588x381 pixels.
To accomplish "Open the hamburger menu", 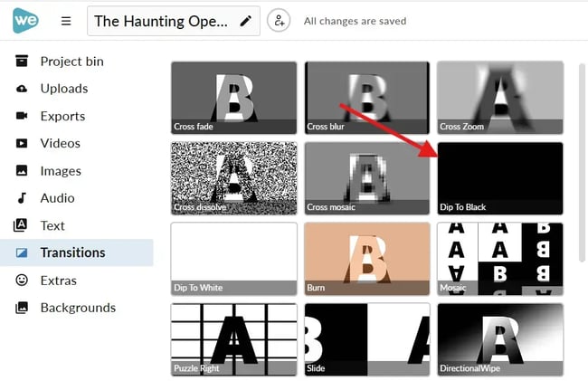I will pyautogui.click(x=66, y=21).
